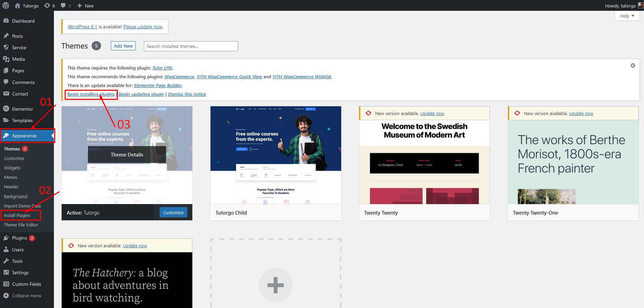Focus the Search installed themes field

click(x=191, y=46)
